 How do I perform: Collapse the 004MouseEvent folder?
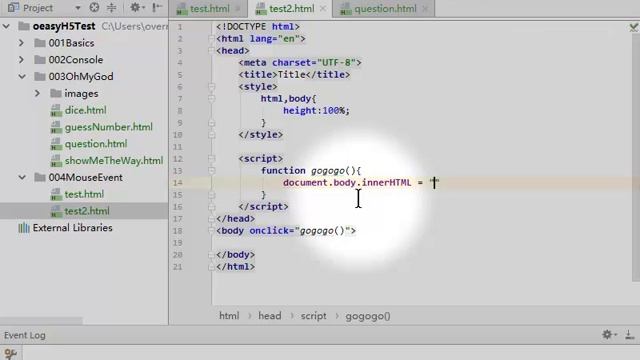click(x=22, y=178)
